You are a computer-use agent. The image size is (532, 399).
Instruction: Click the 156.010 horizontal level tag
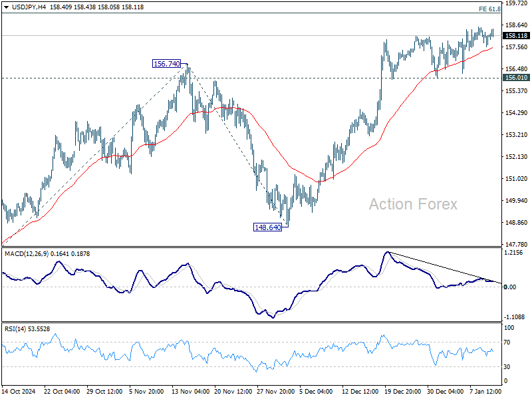tap(516, 78)
